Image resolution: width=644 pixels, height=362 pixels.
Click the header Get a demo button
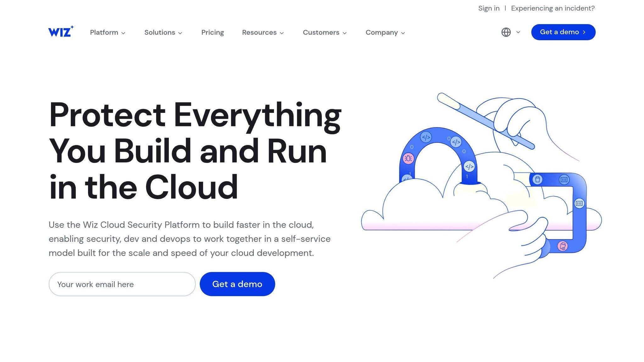coord(563,32)
